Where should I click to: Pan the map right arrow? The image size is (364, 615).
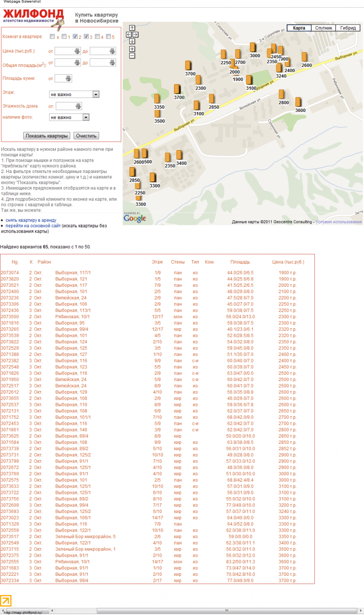point(136,35)
